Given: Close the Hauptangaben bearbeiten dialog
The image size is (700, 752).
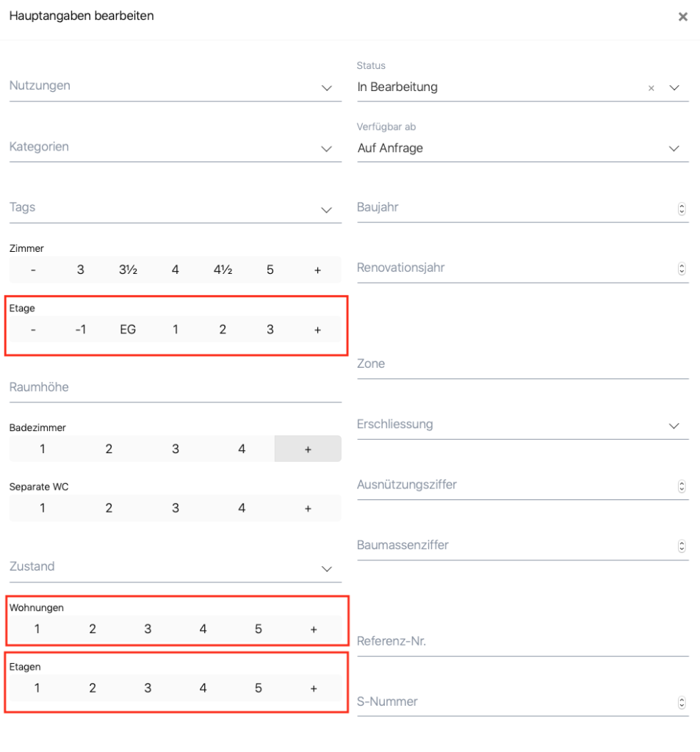Looking at the screenshot, I should pos(682,17).
